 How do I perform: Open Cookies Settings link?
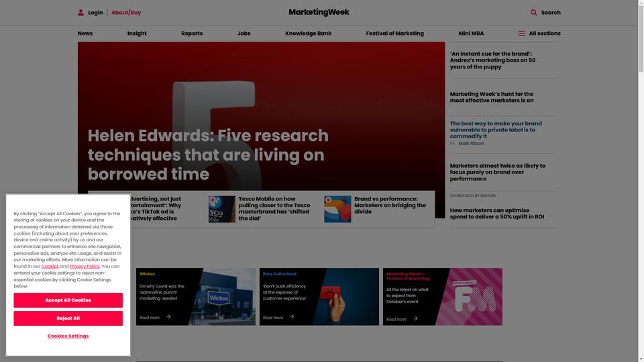click(68, 336)
